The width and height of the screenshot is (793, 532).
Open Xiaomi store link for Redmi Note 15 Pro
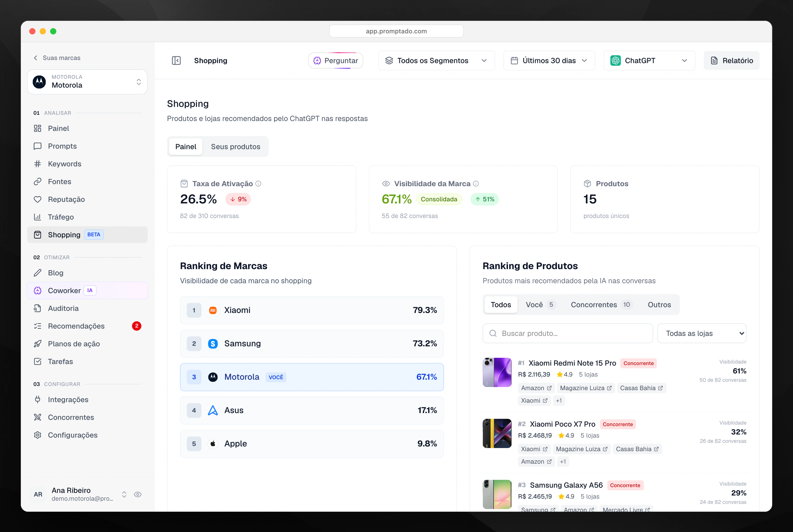[x=534, y=400]
